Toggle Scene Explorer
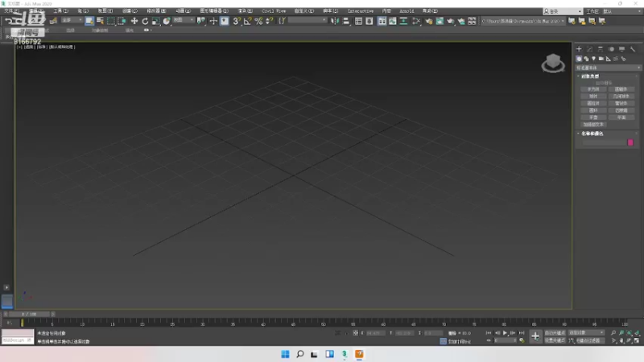 coord(358,21)
